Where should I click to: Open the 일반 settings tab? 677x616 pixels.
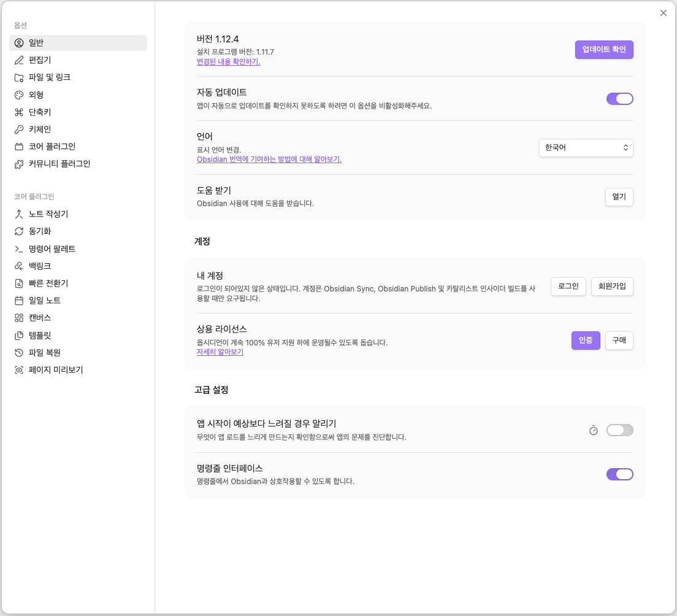pos(78,43)
